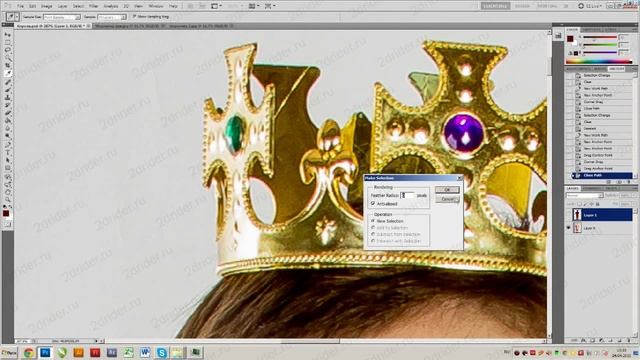Open the Select menu

point(78,6)
